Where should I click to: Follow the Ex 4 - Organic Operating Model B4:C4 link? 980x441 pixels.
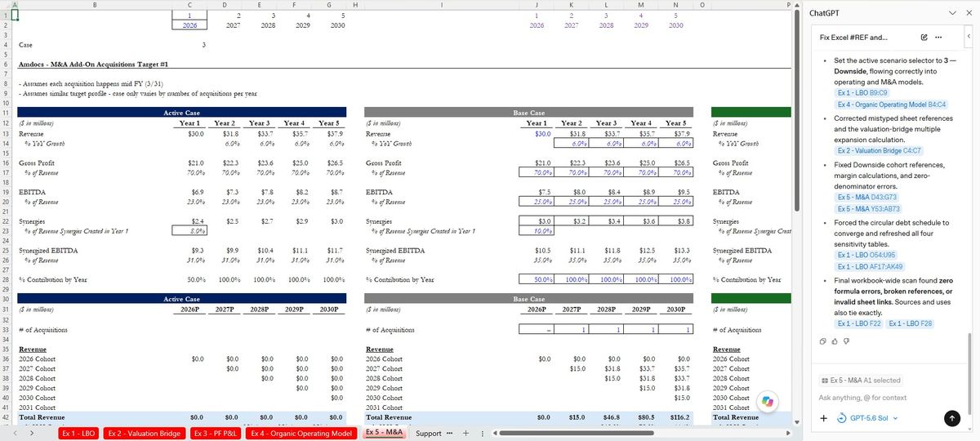(891, 105)
